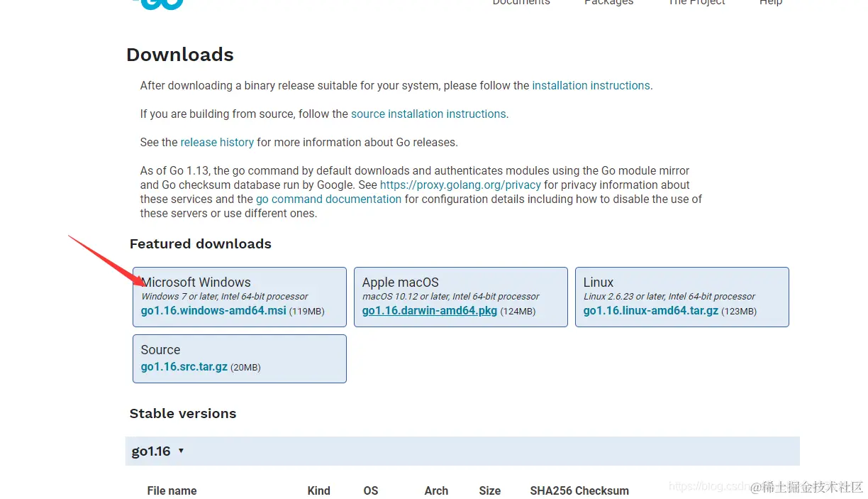Download go1.16.src.tar.gz source archive
868x499 pixels.
tap(184, 367)
